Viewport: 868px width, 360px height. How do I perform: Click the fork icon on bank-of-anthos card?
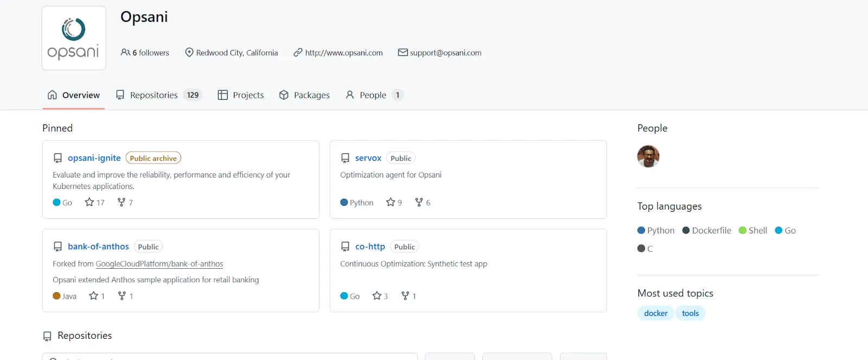[122, 295]
